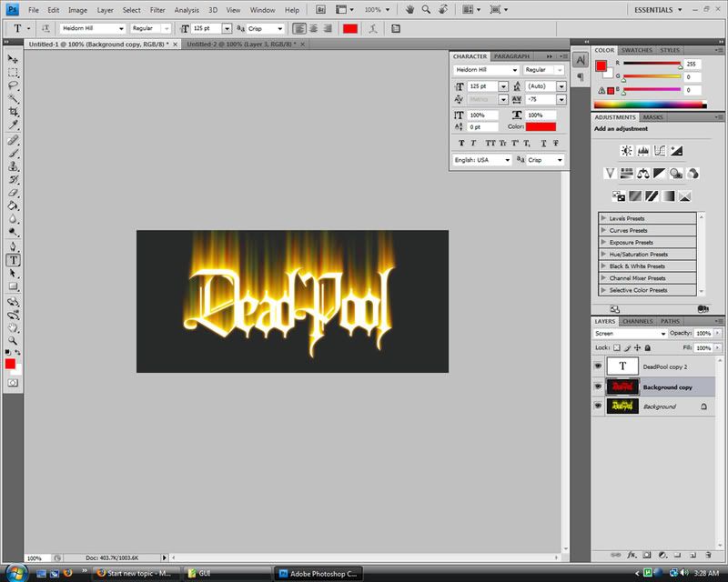
Task: Select the Blur tool
Action: [13, 218]
